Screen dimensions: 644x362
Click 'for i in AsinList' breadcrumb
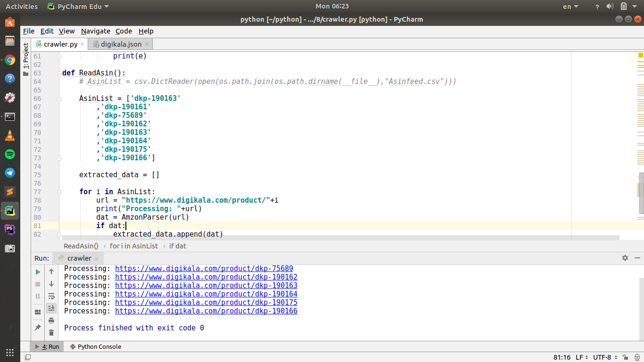coord(134,246)
